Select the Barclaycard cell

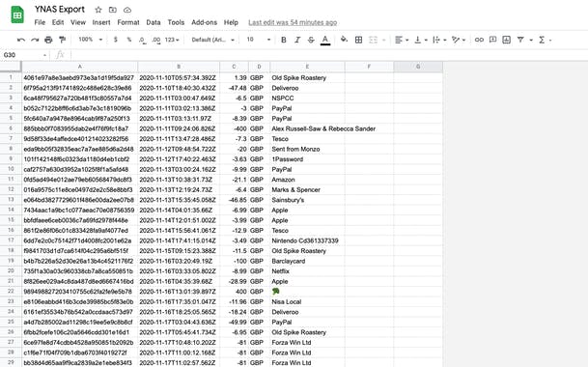tap(307, 261)
